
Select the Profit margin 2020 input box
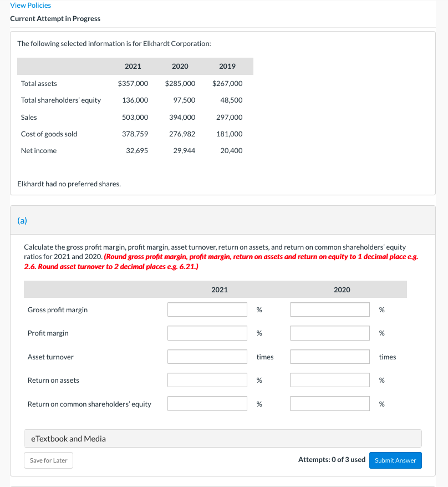pos(329,333)
